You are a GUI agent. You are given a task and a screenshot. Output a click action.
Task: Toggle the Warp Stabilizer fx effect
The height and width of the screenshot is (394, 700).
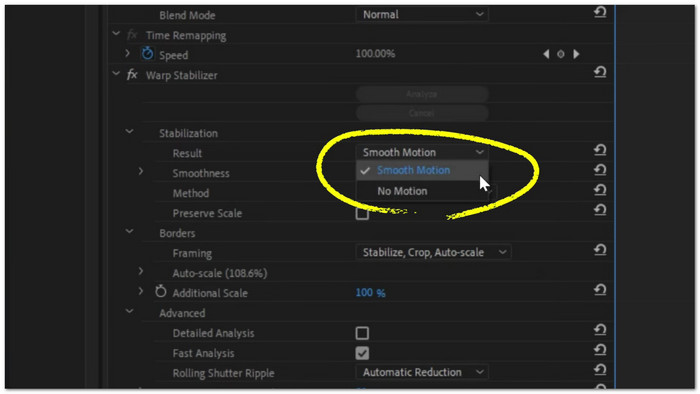tap(132, 75)
